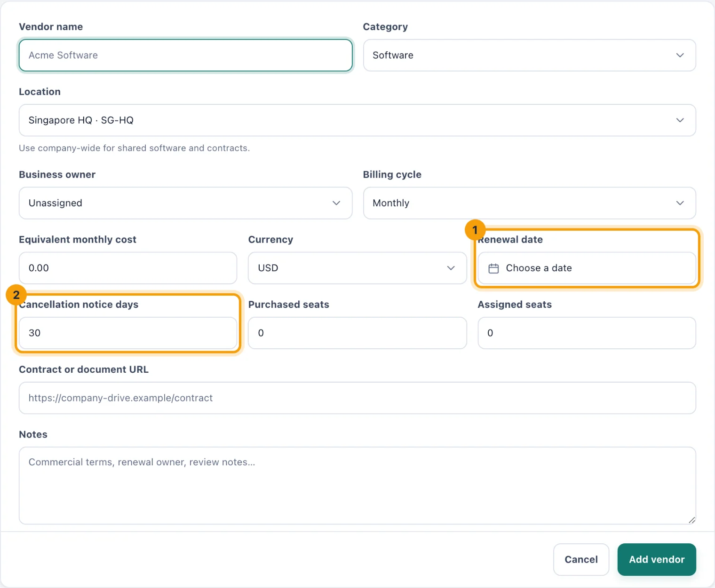Click the Category label
Image resolution: width=715 pixels, height=588 pixels.
tap(385, 27)
